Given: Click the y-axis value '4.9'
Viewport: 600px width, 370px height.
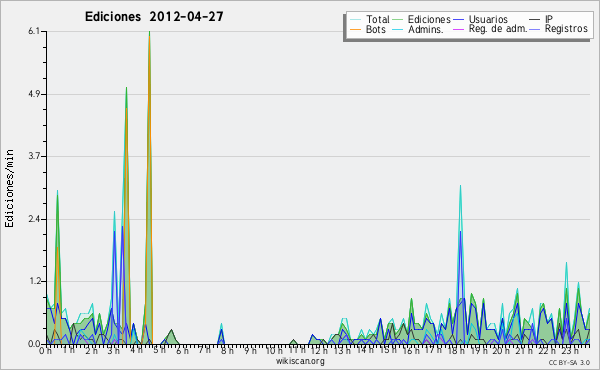Looking at the screenshot, I should (x=34, y=94).
